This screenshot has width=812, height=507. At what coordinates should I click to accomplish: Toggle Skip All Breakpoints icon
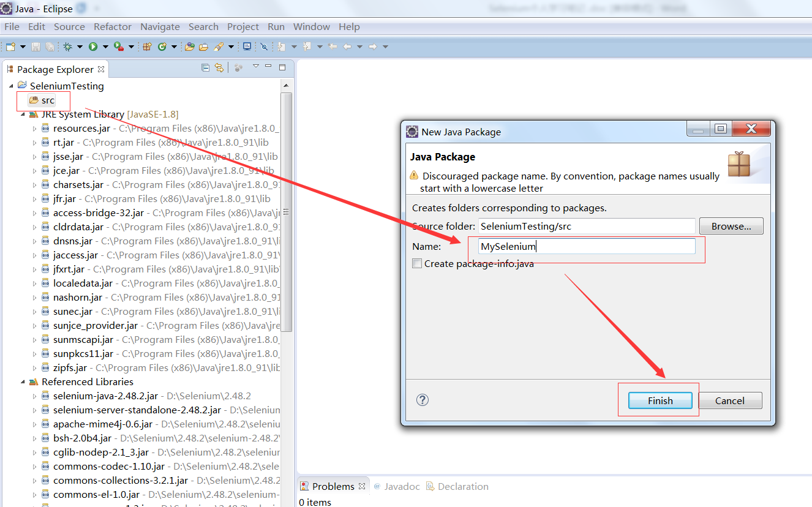click(x=264, y=47)
